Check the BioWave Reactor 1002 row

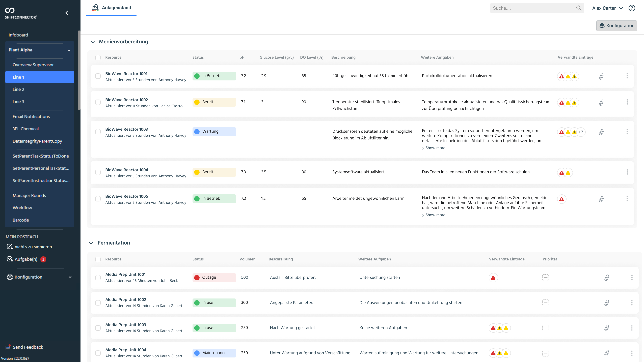click(x=98, y=102)
